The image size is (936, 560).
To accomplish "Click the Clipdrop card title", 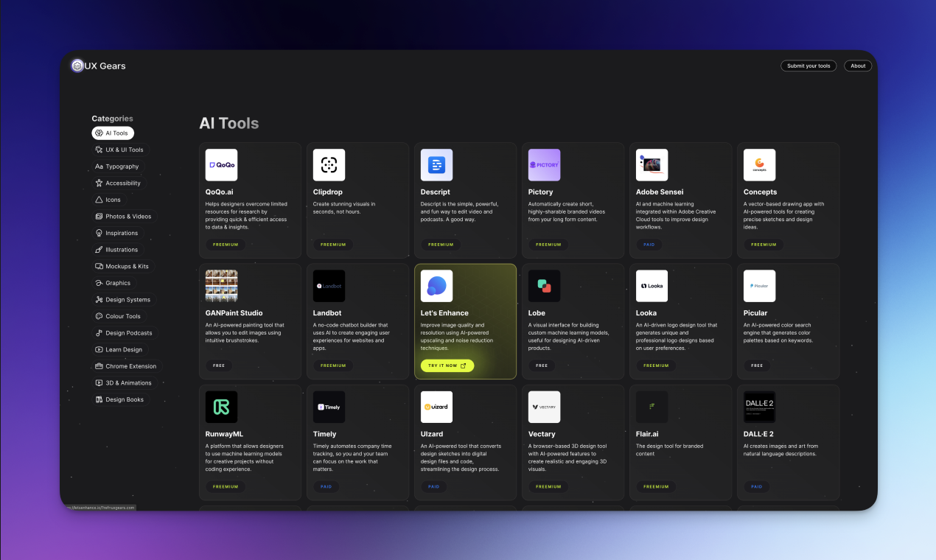I will 328,192.
